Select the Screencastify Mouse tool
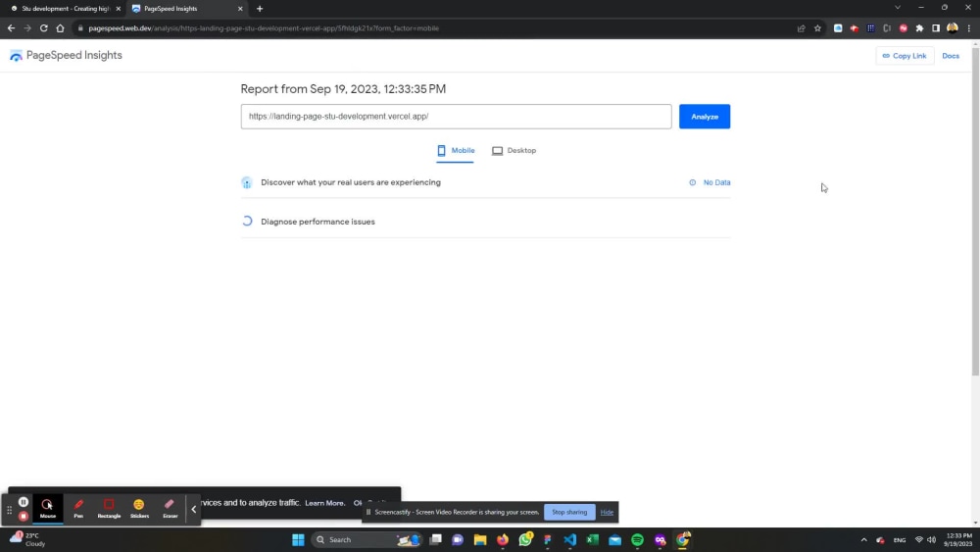Viewport: 980px width, 552px height. (x=47, y=509)
